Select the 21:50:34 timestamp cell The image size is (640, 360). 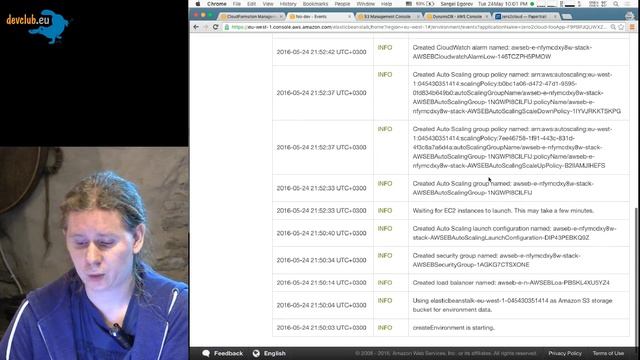click(x=321, y=260)
